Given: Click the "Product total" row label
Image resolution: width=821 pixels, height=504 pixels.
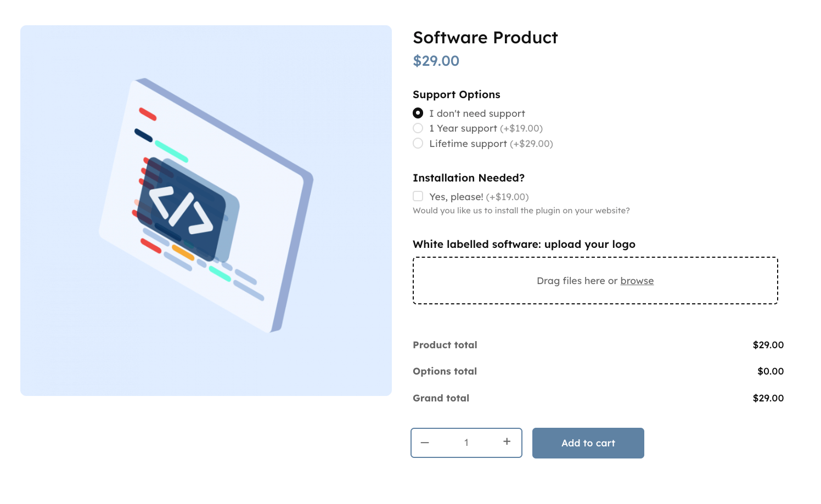Looking at the screenshot, I should click(445, 345).
